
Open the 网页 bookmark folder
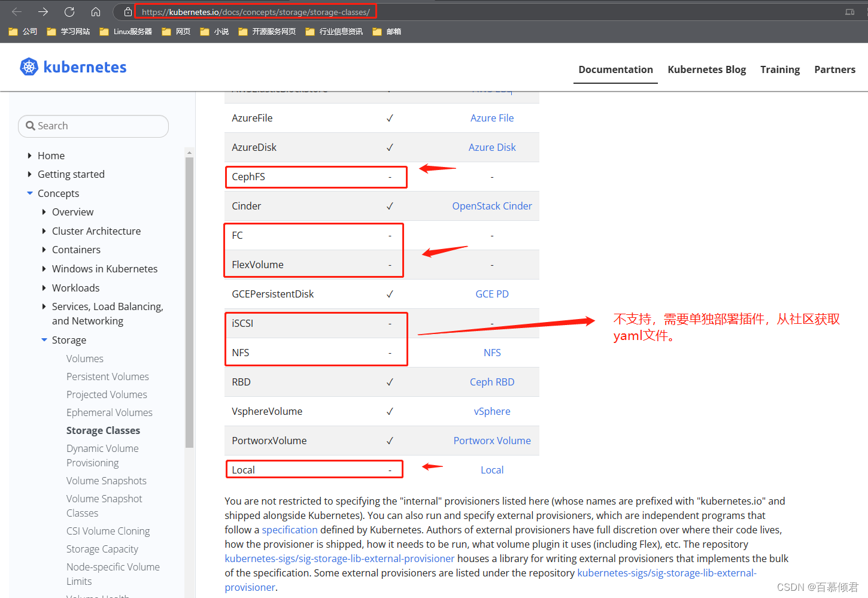click(x=176, y=32)
